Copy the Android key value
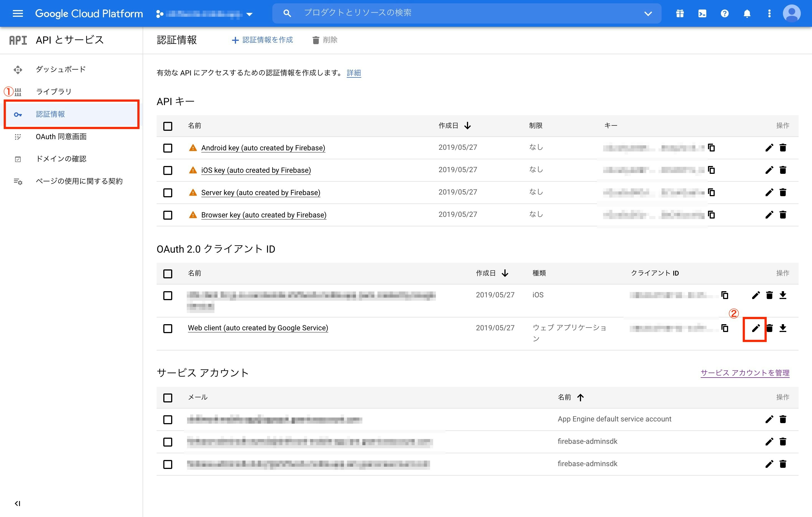812x517 pixels. click(712, 148)
